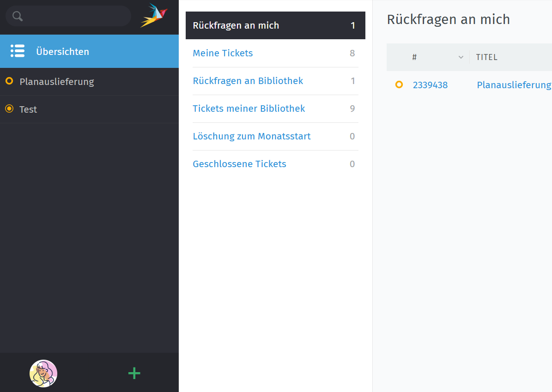
Task: Click status icon beside Test entry
Action: [9, 109]
